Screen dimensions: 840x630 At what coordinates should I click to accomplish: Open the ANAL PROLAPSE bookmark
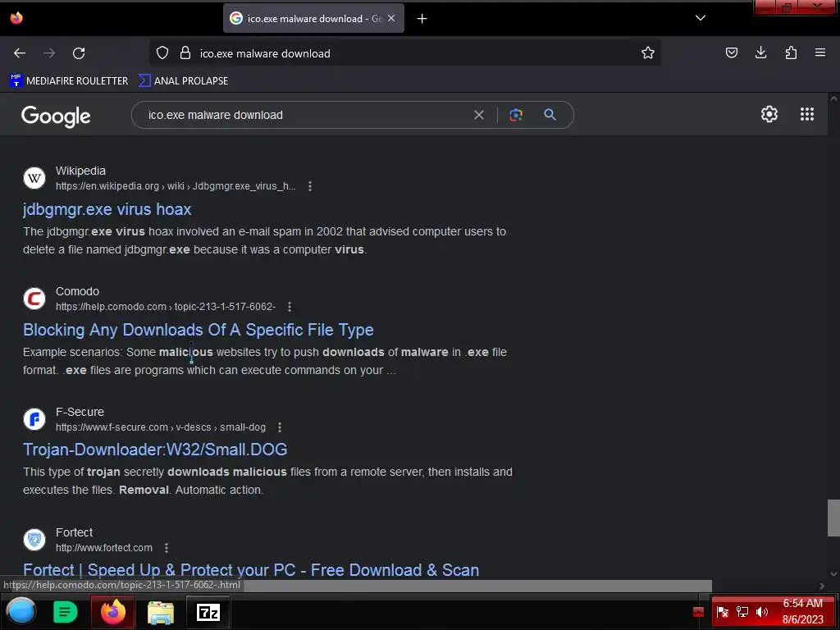pos(183,81)
